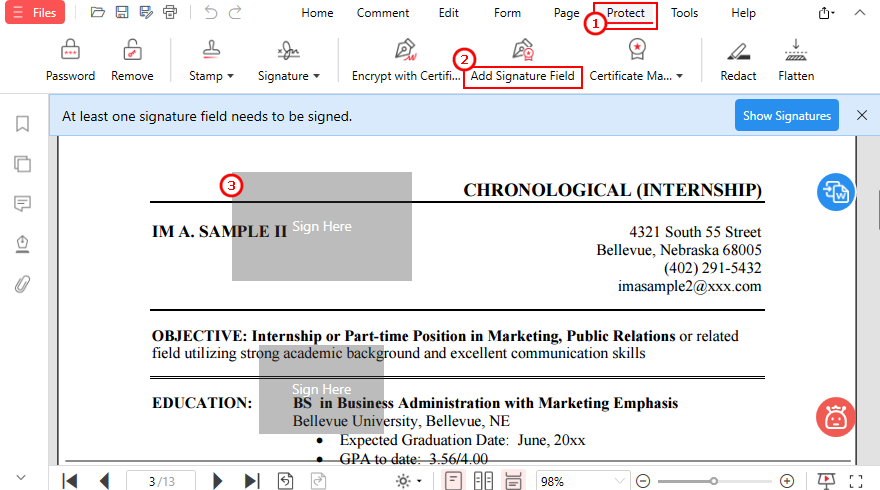Switch to the Protect tab
The image size is (880, 490).
tap(625, 13)
